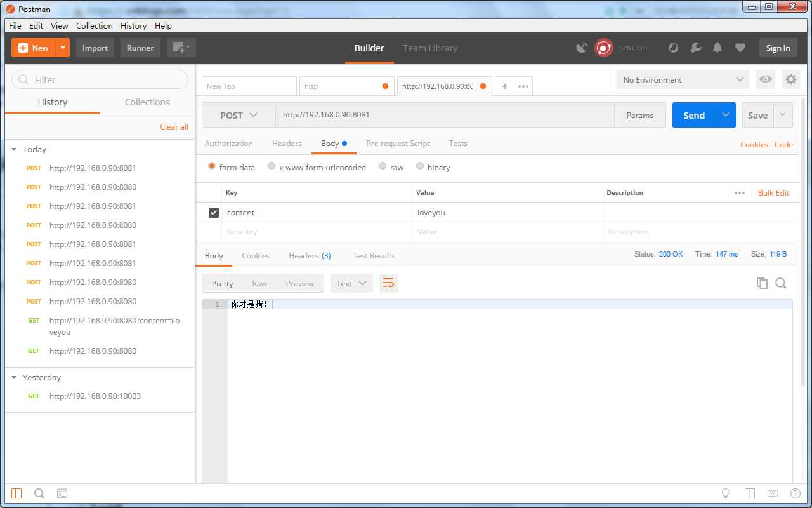Click the Import button
The height and width of the screenshot is (508, 812).
click(x=95, y=48)
